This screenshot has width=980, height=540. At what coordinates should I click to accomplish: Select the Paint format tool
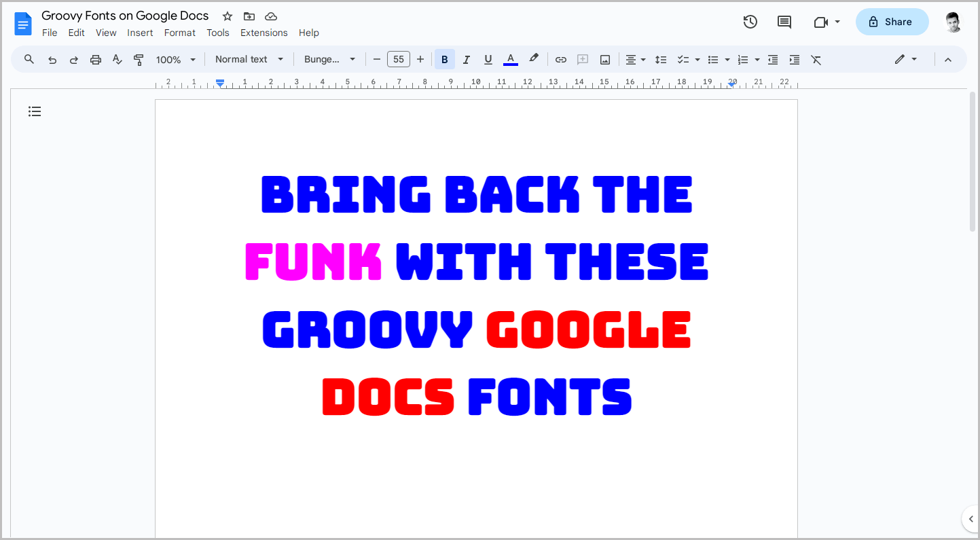click(x=139, y=59)
